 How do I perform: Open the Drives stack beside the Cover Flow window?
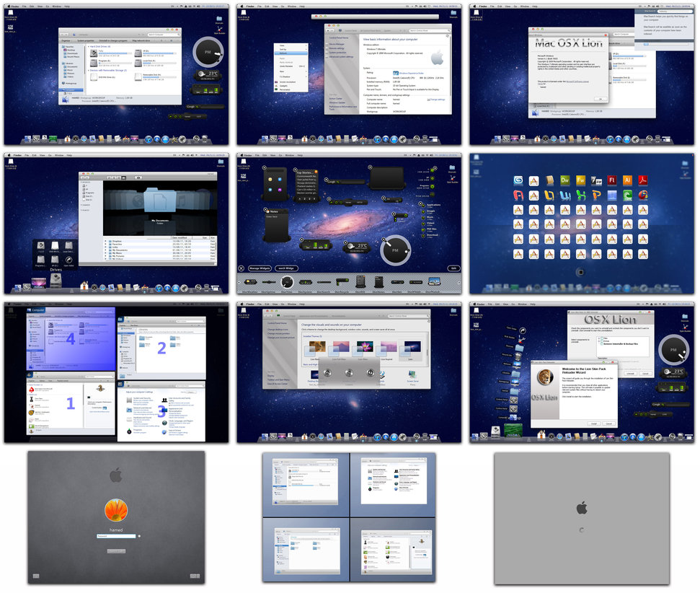(x=56, y=280)
